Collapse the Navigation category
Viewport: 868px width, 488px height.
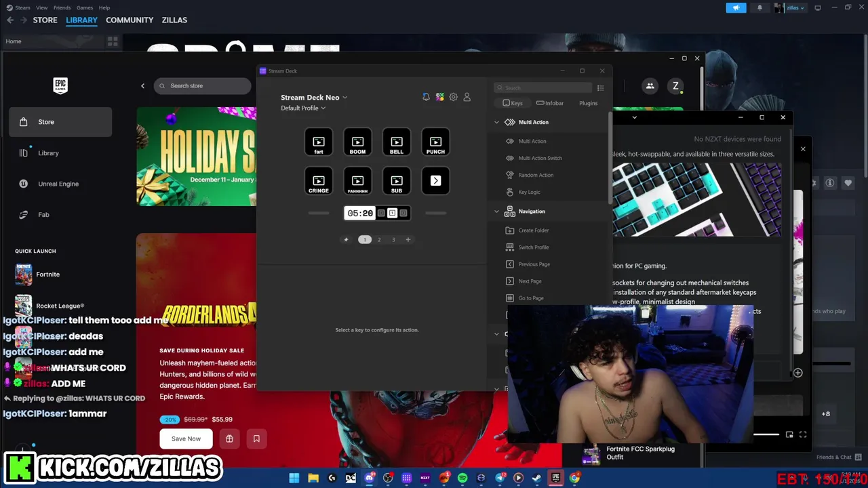pyautogui.click(x=496, y=211)
